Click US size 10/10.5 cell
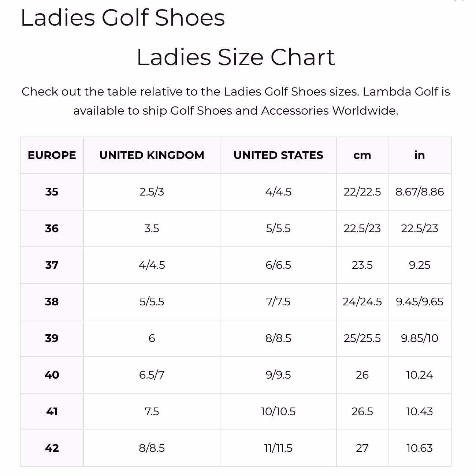Viewport: 476px width, 476px height. coord(278,412)
